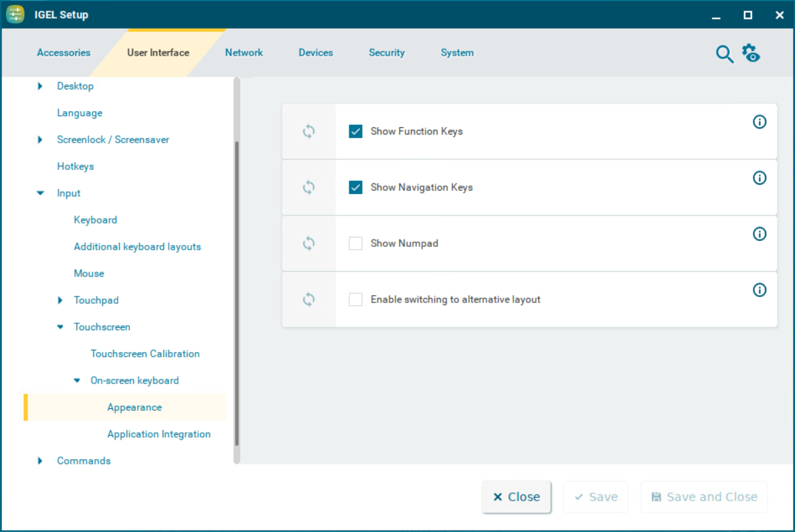Enable switching to alternative layout checkbox
Image resolution: width=795 pixels, height=532 pixels.
tap(355, 300)
